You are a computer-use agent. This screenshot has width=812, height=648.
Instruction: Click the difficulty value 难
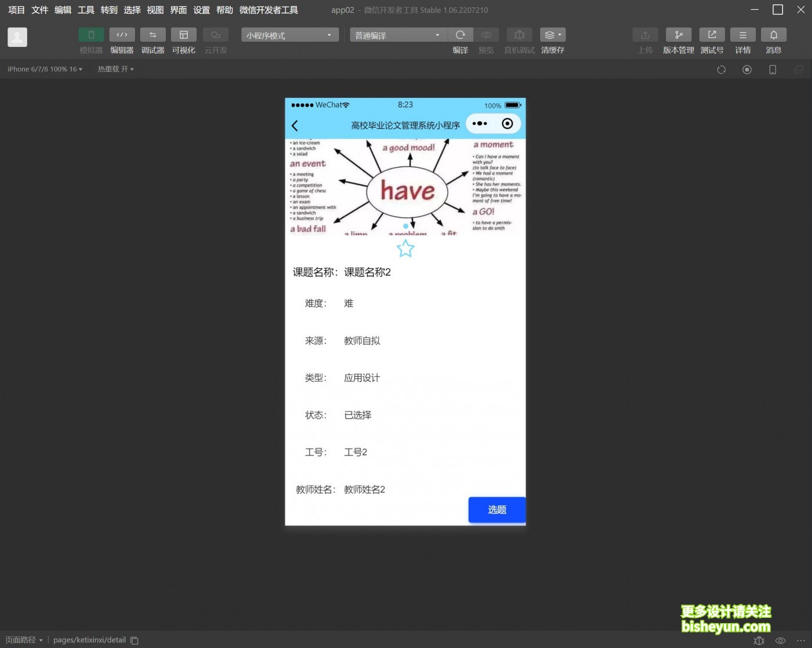349,303
